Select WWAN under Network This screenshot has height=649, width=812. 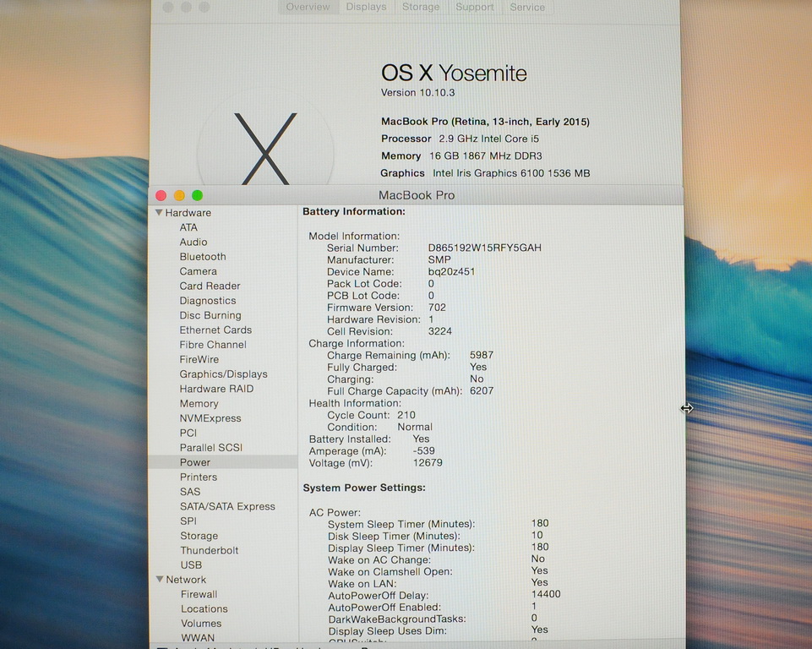[198, 638]
